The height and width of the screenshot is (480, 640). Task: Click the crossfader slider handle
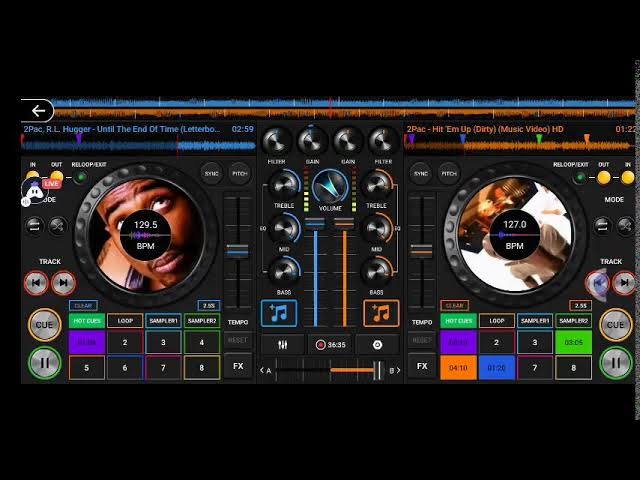(376, 370)
